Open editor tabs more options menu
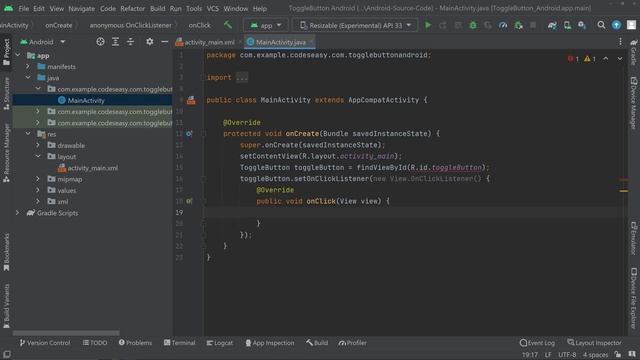Viewport: 640px width, 360px height. pyautogui.click(x=620, y=42)
